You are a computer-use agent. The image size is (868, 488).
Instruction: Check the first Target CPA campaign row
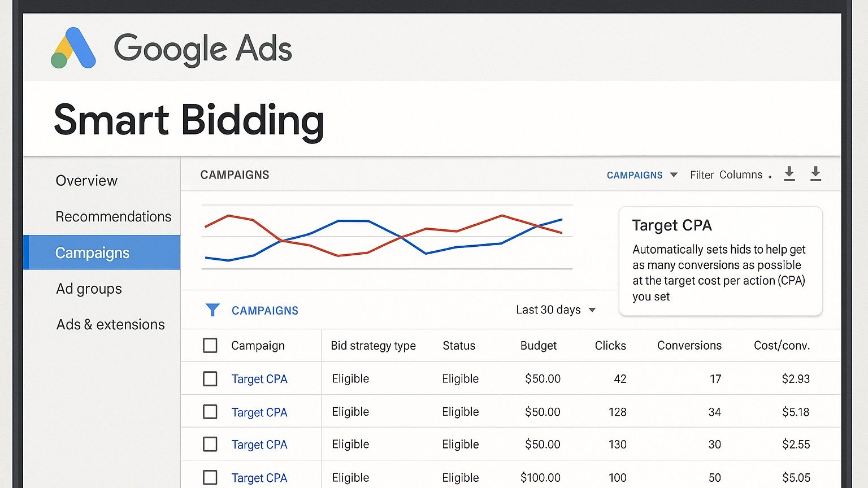click(x=210, y=378)
